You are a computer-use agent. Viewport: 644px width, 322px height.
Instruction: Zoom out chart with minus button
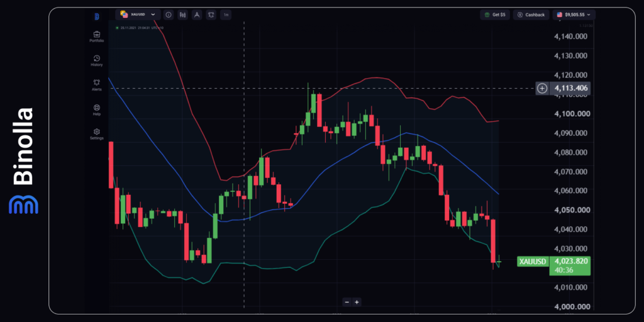point(347,303)
